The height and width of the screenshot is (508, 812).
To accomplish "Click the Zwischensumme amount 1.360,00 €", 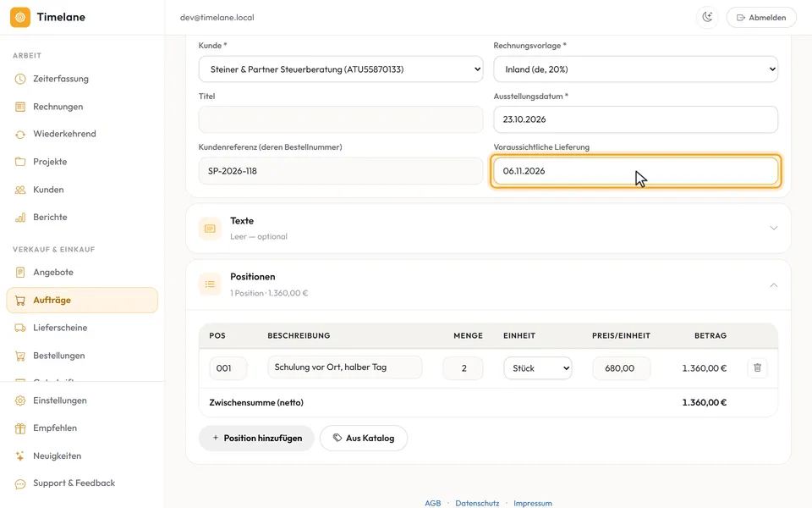I will click(x=705, y=402).
